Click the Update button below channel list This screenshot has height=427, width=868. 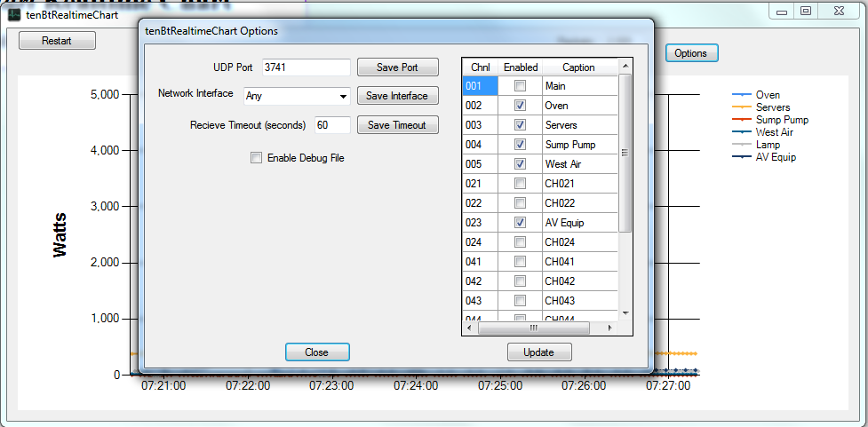(539, 352)
